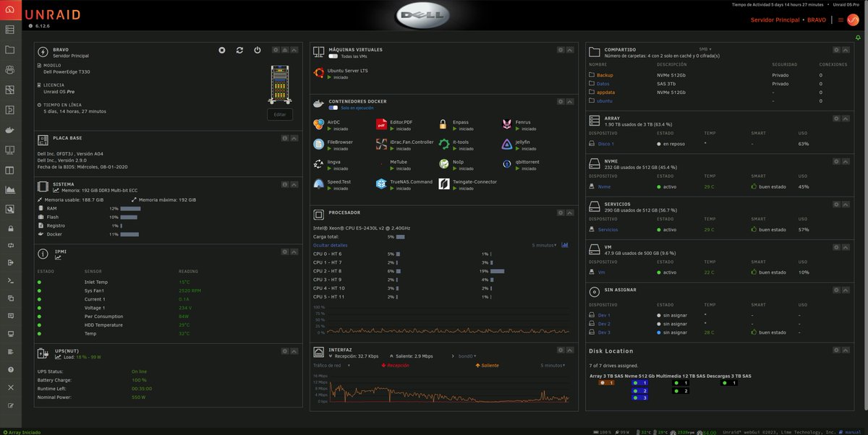The width and height of the screenshot is (868, 435).
Task: Click the Enpass padlock container icon
Action: point(443,125)
